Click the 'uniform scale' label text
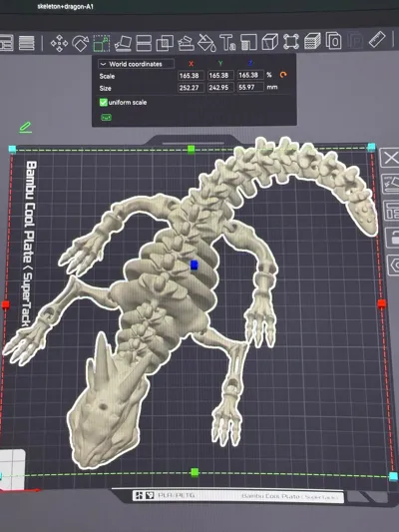This screenshot has width=399, height=532. click(128, 103)
